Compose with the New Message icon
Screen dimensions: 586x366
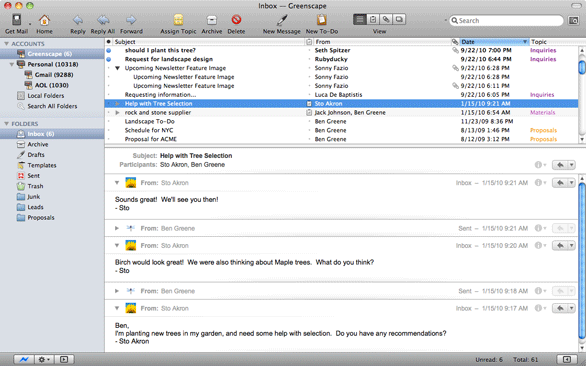click(x=282, y=19)
